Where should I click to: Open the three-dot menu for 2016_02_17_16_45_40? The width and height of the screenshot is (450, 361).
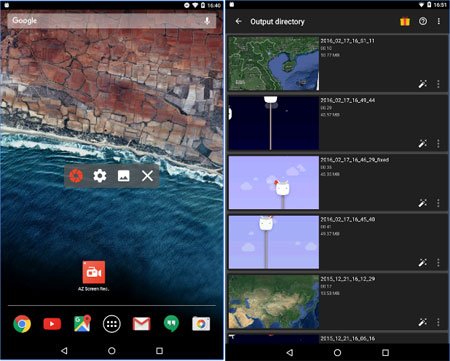438,263
